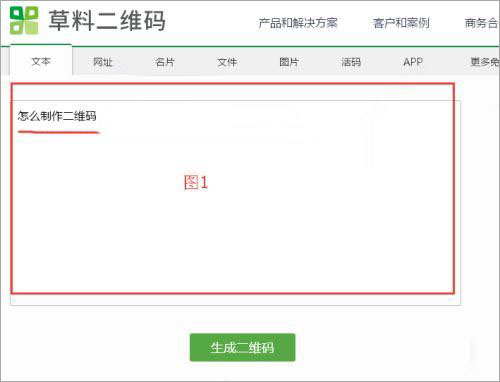Image resolution: width=500 pixels, height=382 pixels.
Task: Switch to the 名片 tab
Action: click(165, 62)
